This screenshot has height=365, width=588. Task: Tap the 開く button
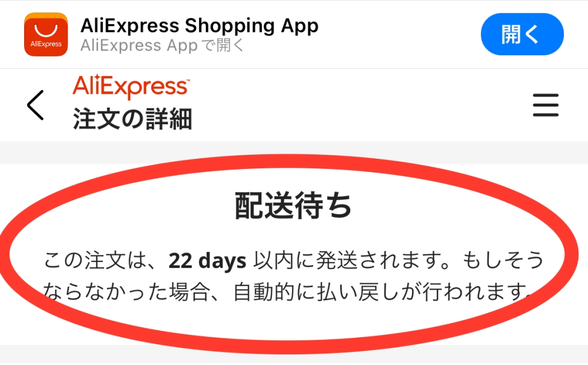[522, 34]
